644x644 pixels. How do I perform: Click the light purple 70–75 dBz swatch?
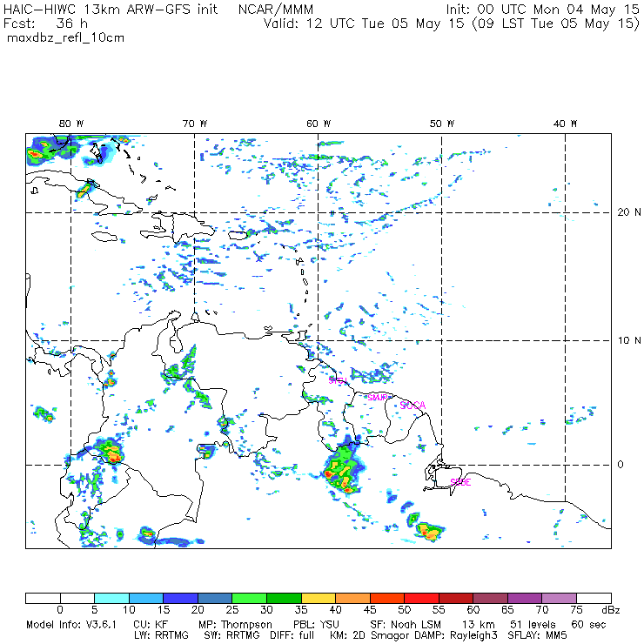pos(560,598)
